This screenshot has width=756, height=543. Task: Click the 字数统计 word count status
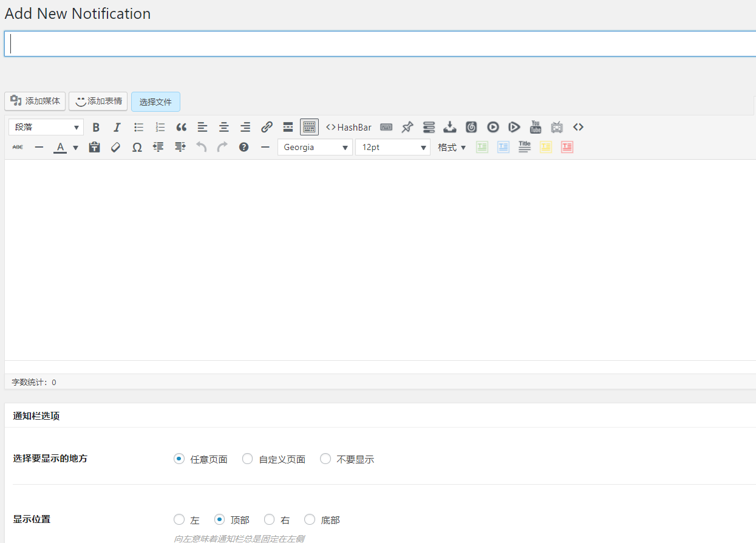(x=34, y=383)
